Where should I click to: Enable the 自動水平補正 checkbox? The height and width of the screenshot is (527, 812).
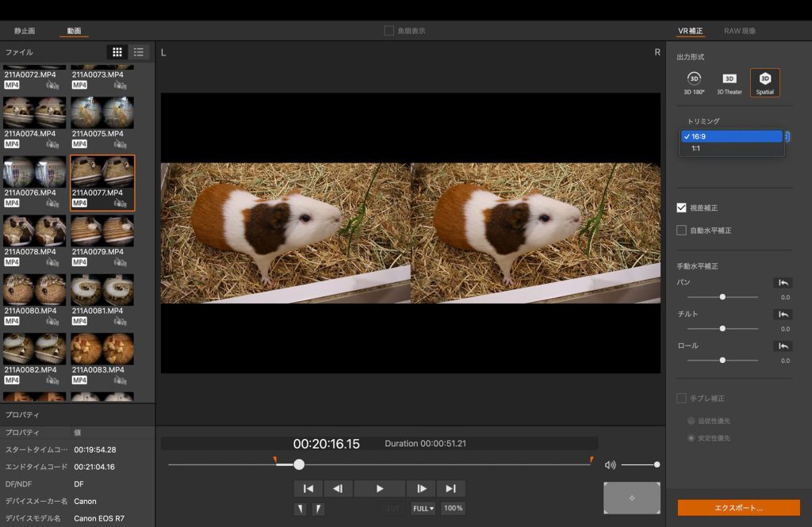(x=681, y=231)
